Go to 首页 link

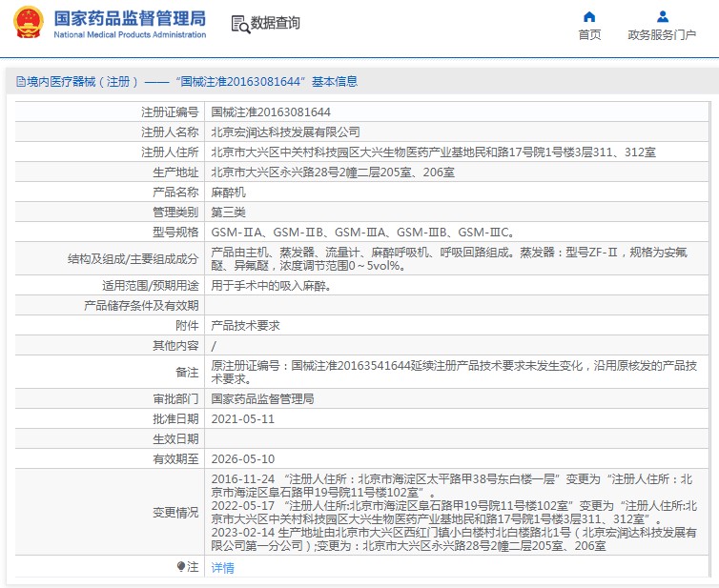coord(589,35)
